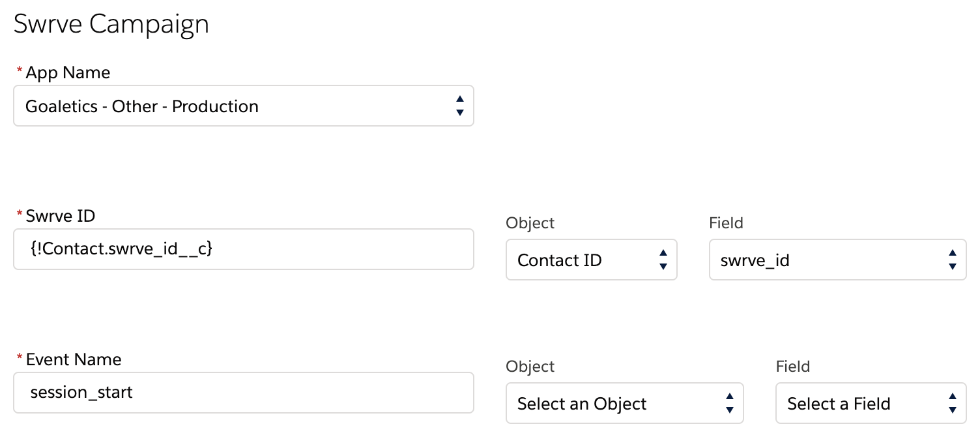
Task: Open the Select an Object dropdown
Action: click(625, 403)
